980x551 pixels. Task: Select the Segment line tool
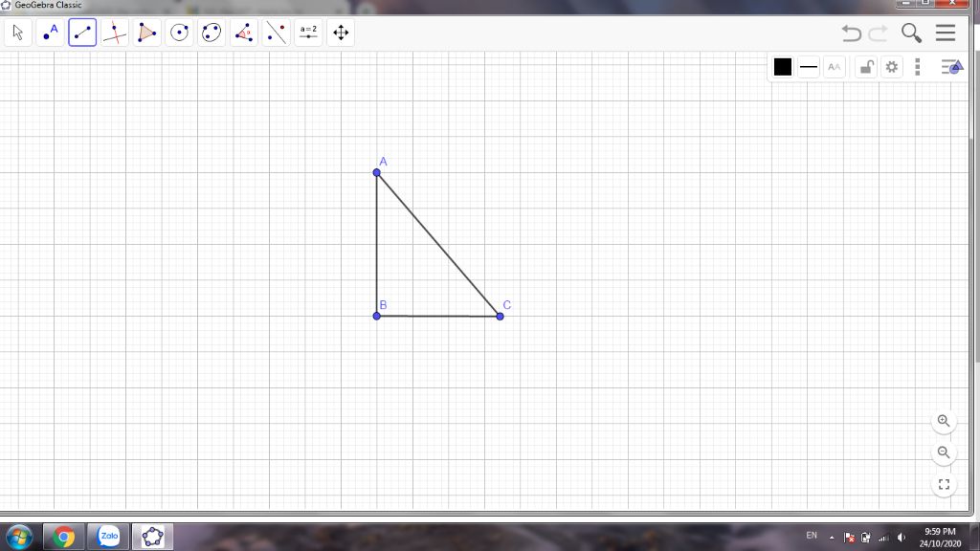pos(82,33)
